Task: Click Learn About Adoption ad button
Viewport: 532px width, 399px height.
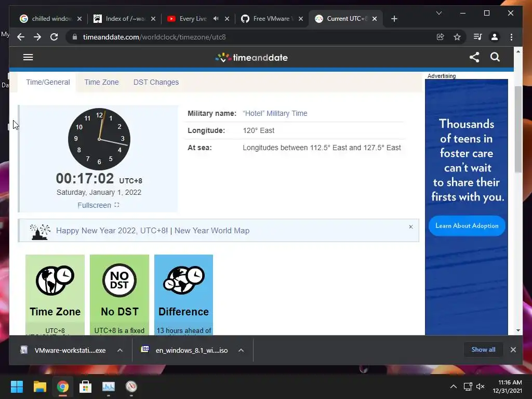Action: click(467, 225)
